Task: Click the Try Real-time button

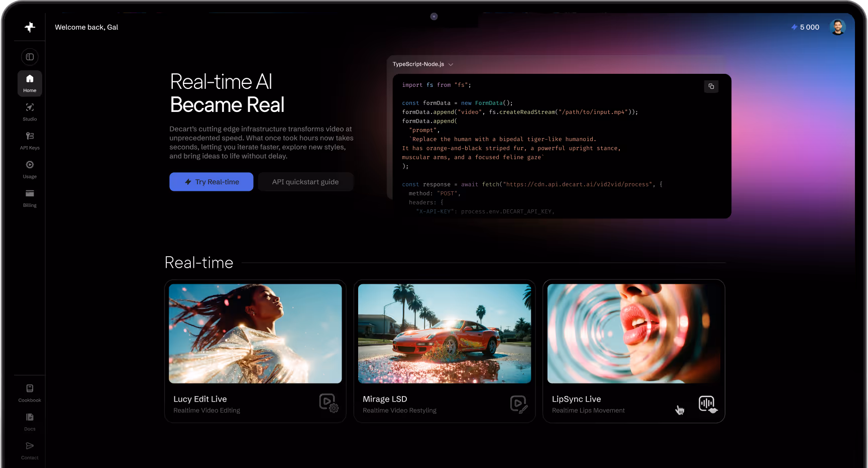Action: (x=211, y=182)
